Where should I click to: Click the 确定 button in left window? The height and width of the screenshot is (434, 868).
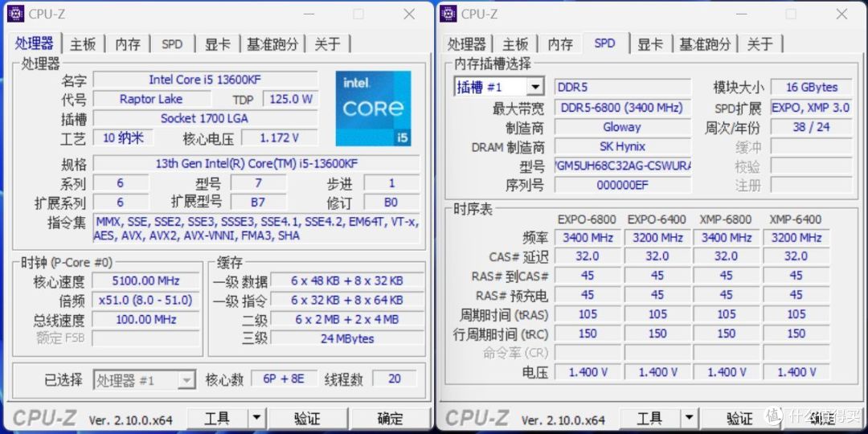[391, 418]
